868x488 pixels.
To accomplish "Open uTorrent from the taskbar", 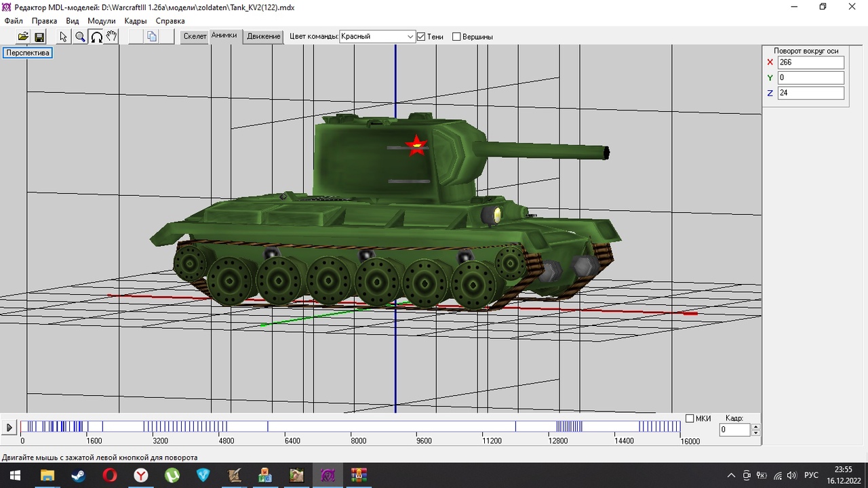I will pos(172,476).
